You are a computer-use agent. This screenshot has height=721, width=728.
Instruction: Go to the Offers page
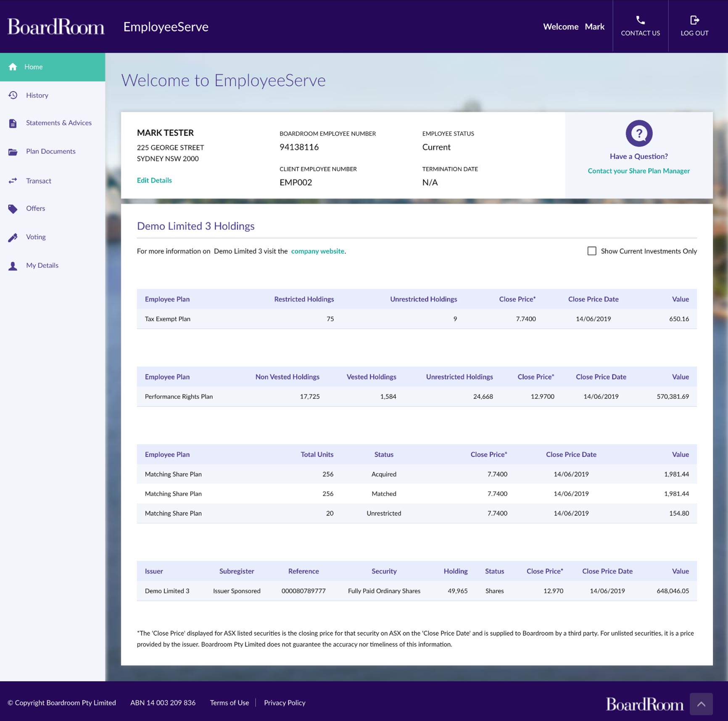click(53, 209)
